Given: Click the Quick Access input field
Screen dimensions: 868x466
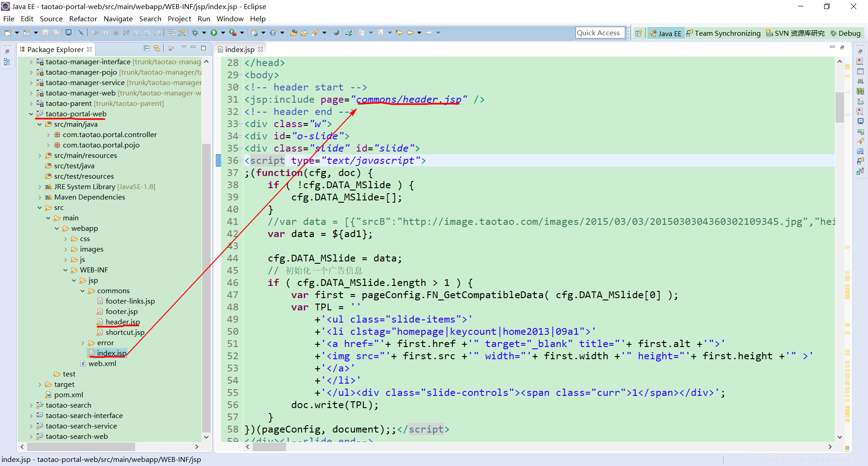Looking at the screenshot, I should pyautogui.click(x=600, y=33).
